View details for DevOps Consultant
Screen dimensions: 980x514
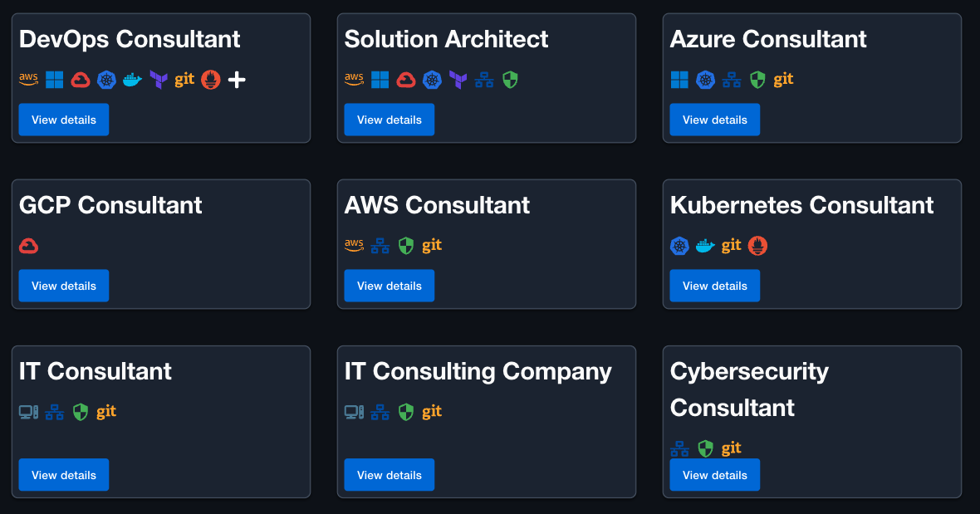pyautogui.click(x=64, y=120)
